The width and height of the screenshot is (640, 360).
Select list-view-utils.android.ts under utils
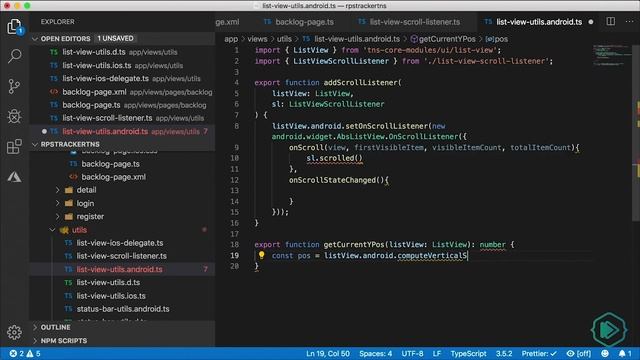coord(122,269)
